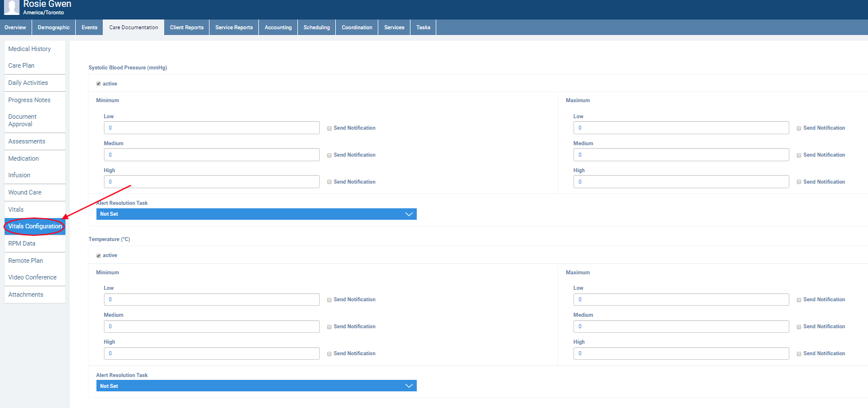Click Systolic Maximum Low value field
This screenshot has width=868, height=408.
click(x=681, y=128)
